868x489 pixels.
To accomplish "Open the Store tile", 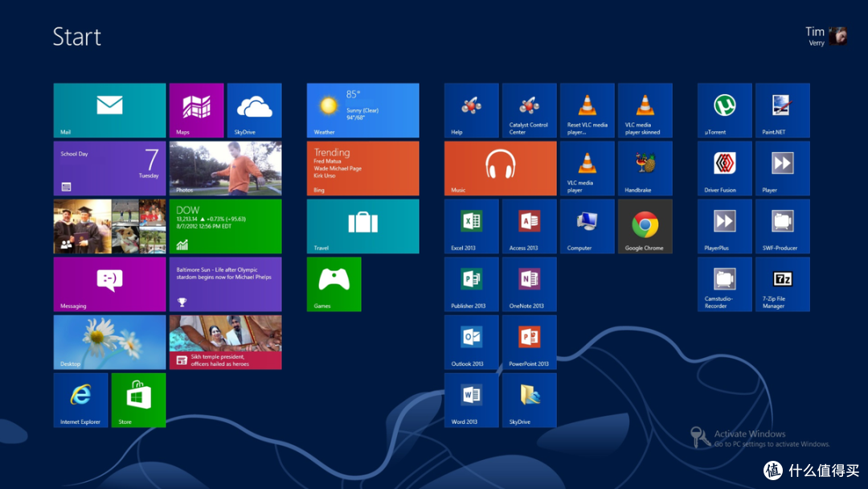I will [x=138, y=400].
